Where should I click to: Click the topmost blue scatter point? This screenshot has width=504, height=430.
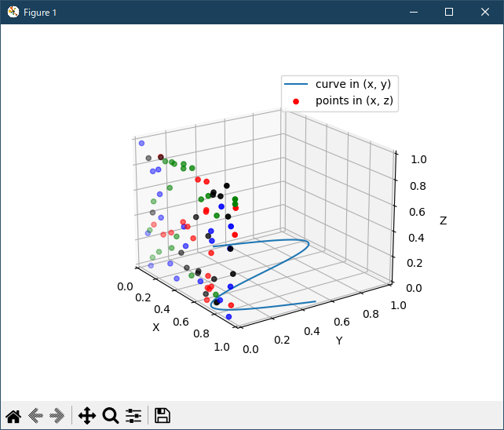(142, 144)
